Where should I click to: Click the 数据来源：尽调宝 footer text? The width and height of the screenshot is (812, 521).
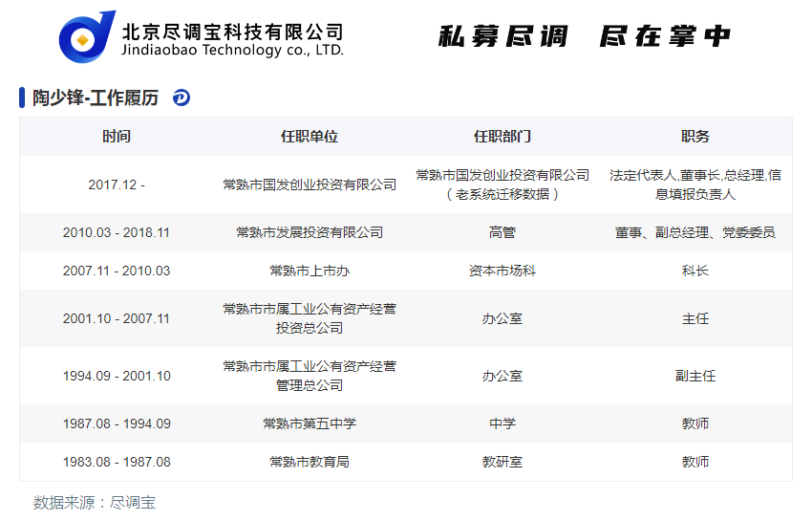click(x=95, y=502)
